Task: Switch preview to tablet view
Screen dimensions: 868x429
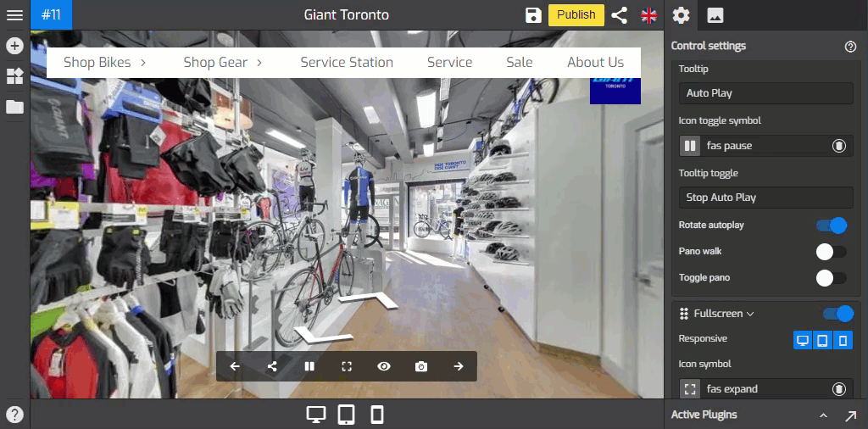Action: pyautogui.click(x=347, y=415)
